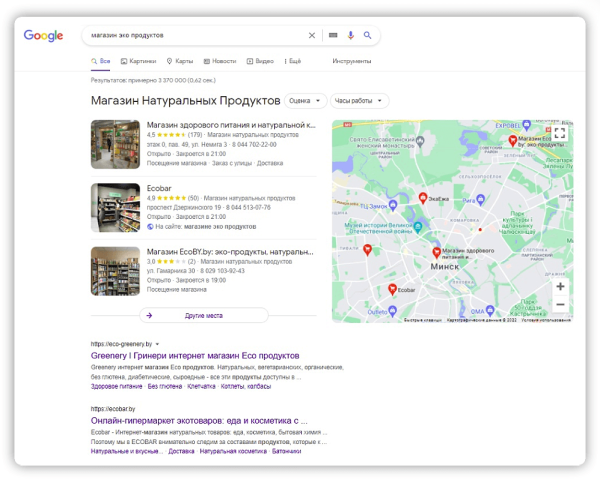Open the Часы работы hours dropdown

pyautogui.click(x=359, y=101)
